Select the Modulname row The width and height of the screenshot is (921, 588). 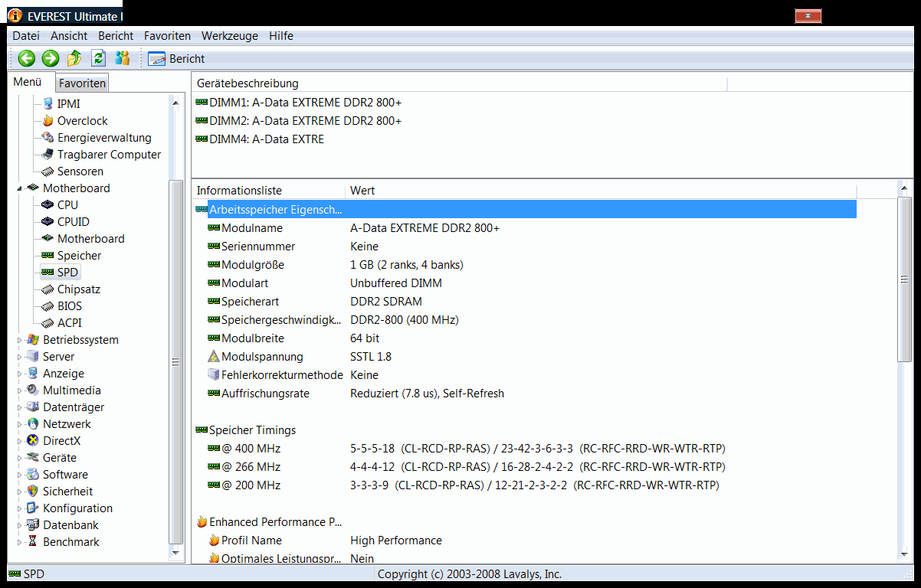coord(525,228)
